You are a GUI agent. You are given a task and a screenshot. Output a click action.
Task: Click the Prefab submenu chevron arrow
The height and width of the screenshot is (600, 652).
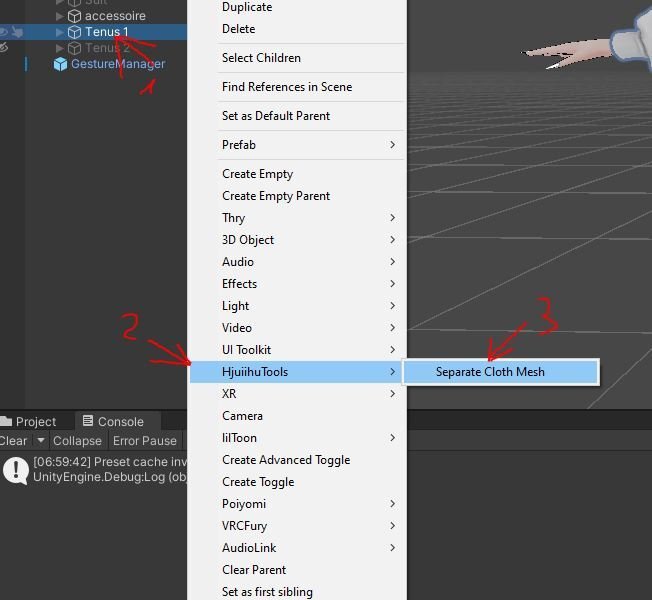pyautogui.click(x=393, y=145)
